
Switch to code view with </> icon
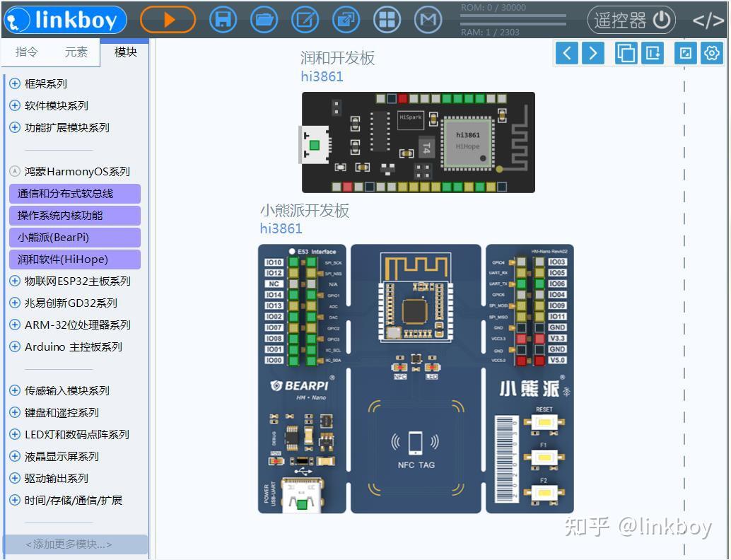(x=708, y=20)
